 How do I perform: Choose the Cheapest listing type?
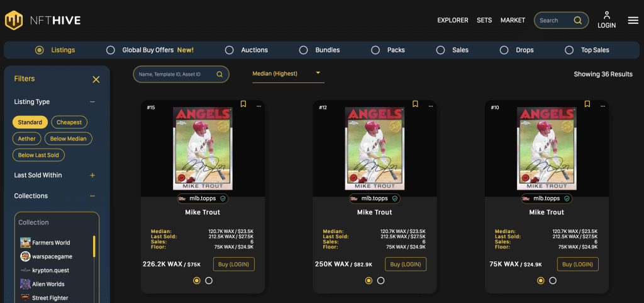69,122
